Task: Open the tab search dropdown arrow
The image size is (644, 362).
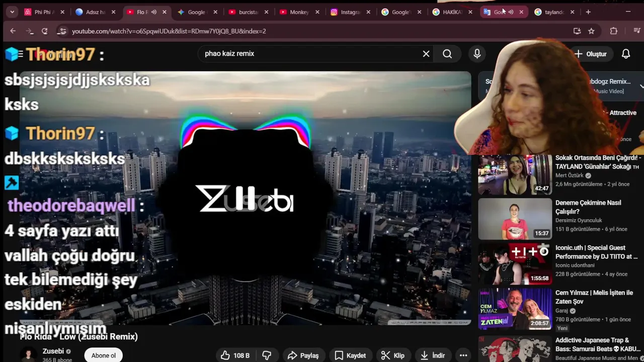Action: (x=12, y=12)
